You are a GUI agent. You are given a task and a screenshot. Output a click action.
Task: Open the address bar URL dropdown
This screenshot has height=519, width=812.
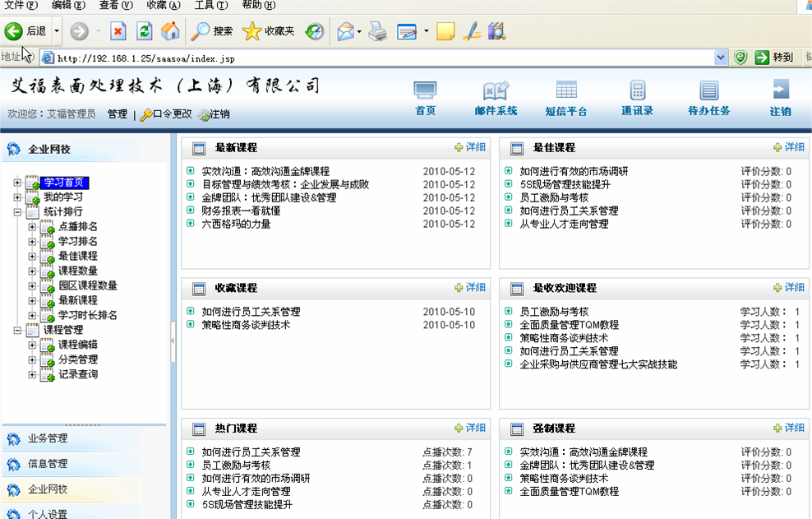[x=720, y=58]
